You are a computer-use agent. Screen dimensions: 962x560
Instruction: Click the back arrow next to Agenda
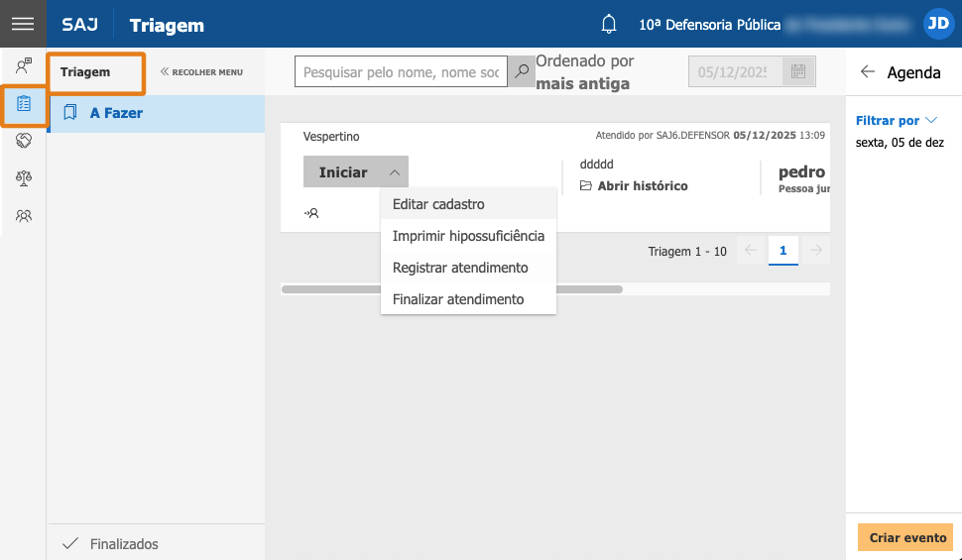(x=868, y=72)
